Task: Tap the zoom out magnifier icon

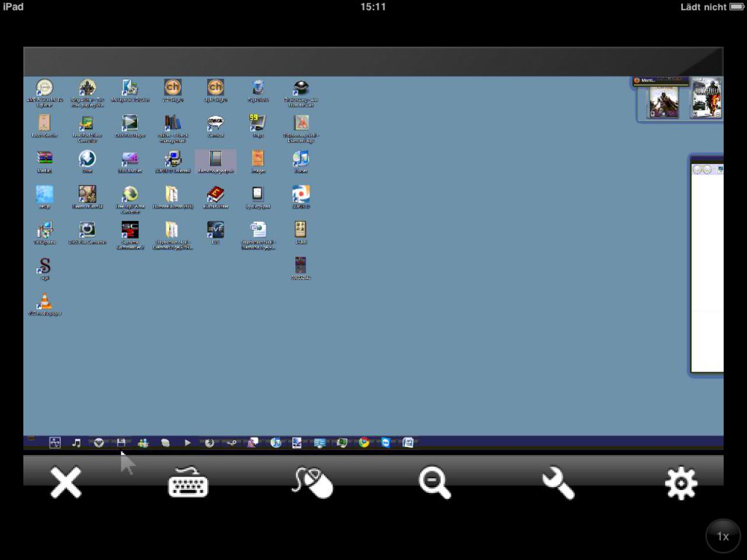Action: (435, 483)
